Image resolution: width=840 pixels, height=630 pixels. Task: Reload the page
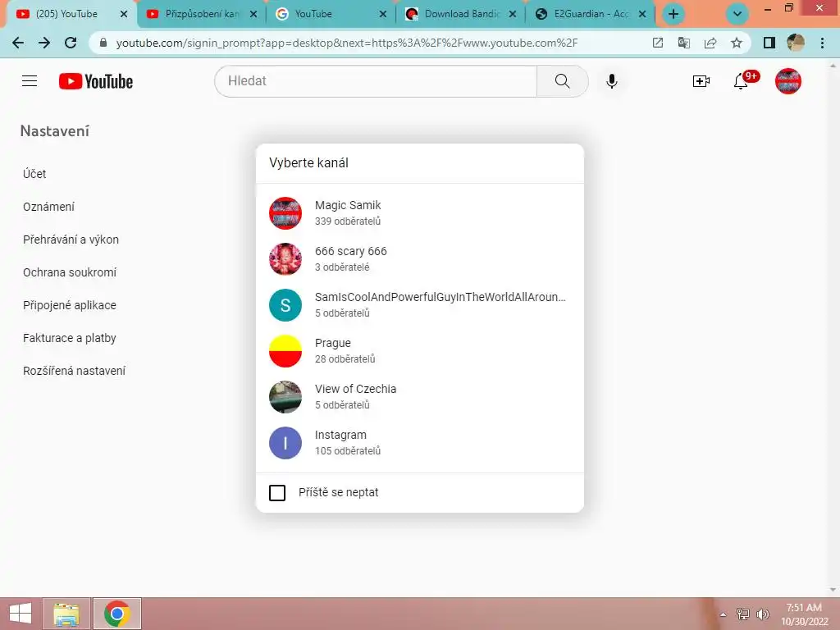[71, 43]
